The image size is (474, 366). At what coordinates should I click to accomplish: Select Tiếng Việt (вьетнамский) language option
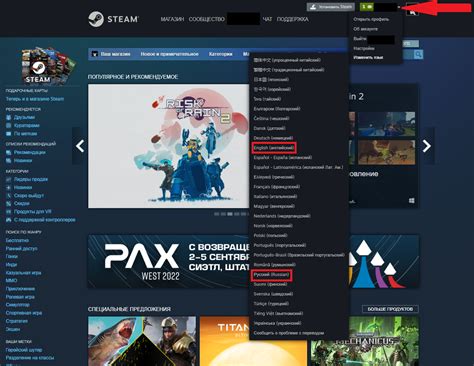[278, 313]
